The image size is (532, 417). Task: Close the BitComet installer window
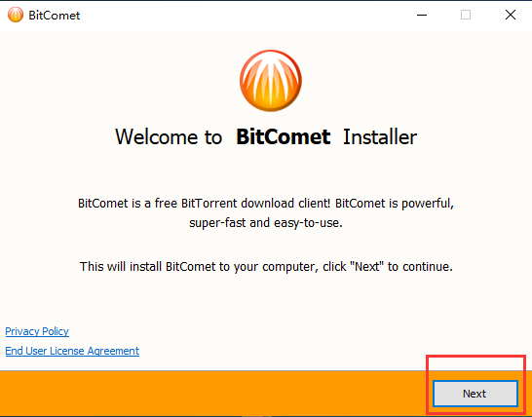(x=511, y=15)
